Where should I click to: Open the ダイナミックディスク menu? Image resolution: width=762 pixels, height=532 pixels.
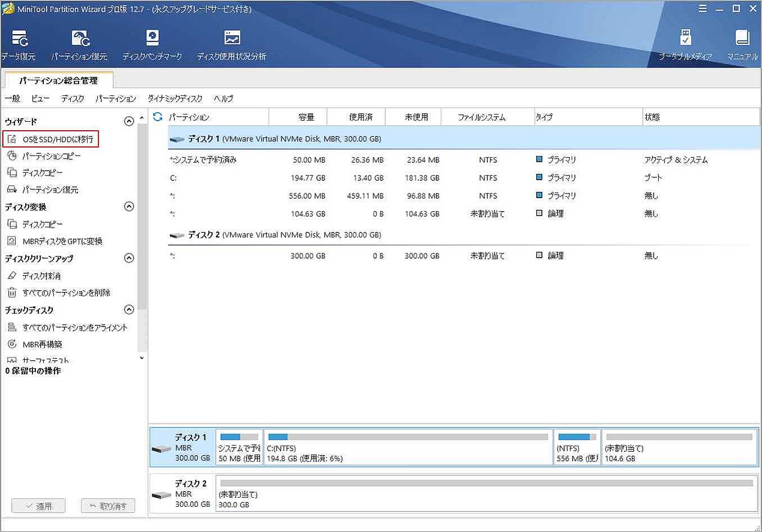(175, 98)
